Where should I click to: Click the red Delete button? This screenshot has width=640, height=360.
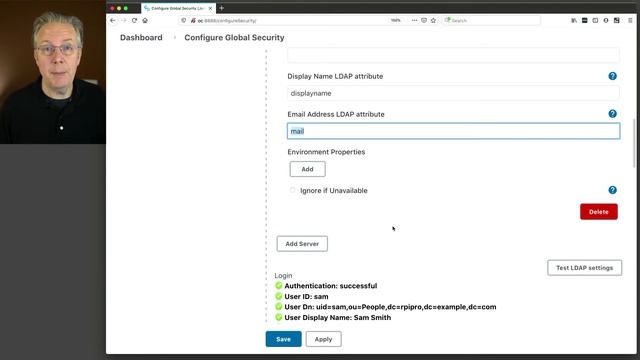(599, 212)
